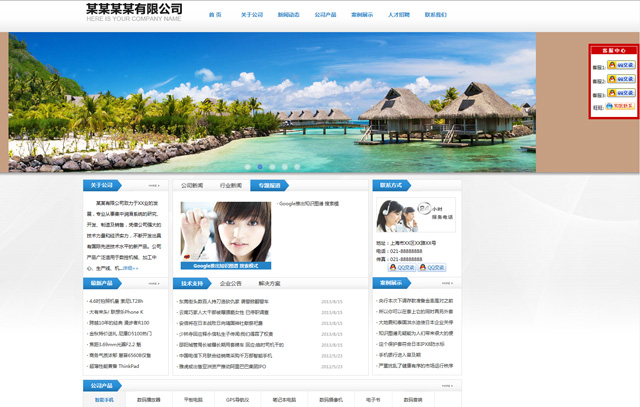
Task: Select the 数码音响 product category tab
Action: (x=413, y=400)
